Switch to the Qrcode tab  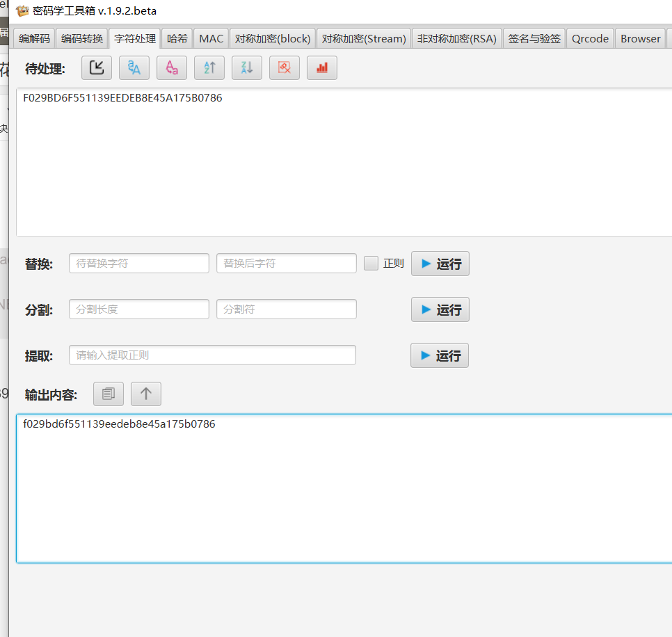coord(590,38)
